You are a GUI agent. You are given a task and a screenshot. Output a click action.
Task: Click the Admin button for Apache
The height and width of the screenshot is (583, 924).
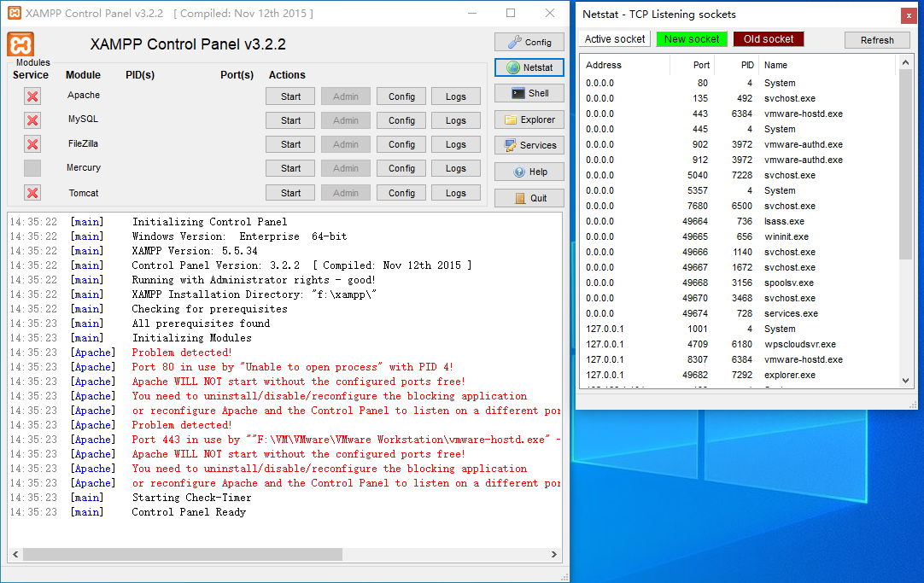pyautogui.click(x=345, y=96)
